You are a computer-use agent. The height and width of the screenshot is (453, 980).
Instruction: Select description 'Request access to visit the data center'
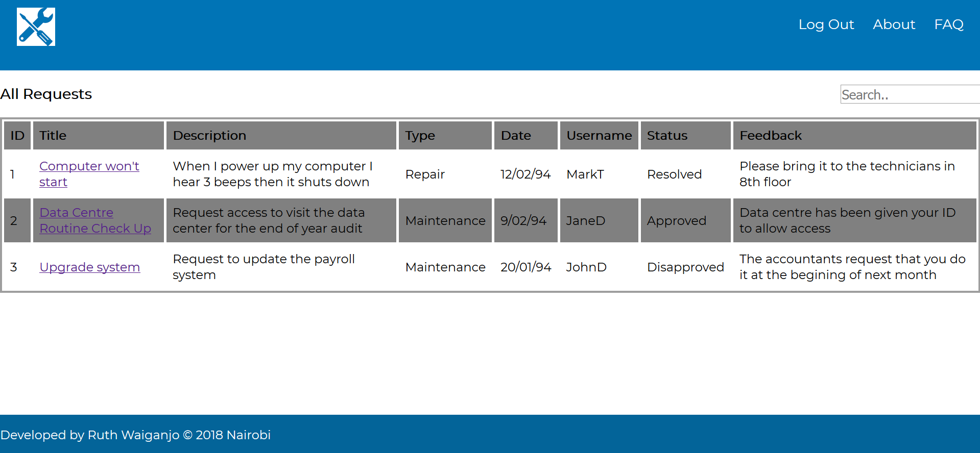(x=269, y=220)
